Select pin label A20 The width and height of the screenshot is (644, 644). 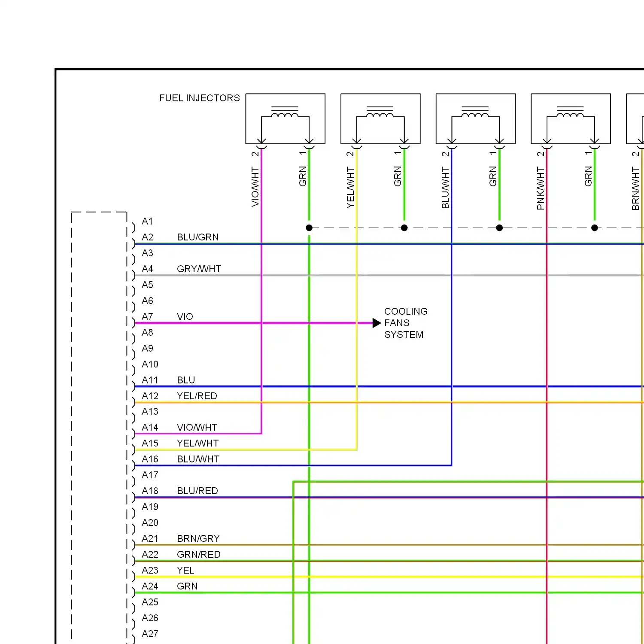coord(150,523)
